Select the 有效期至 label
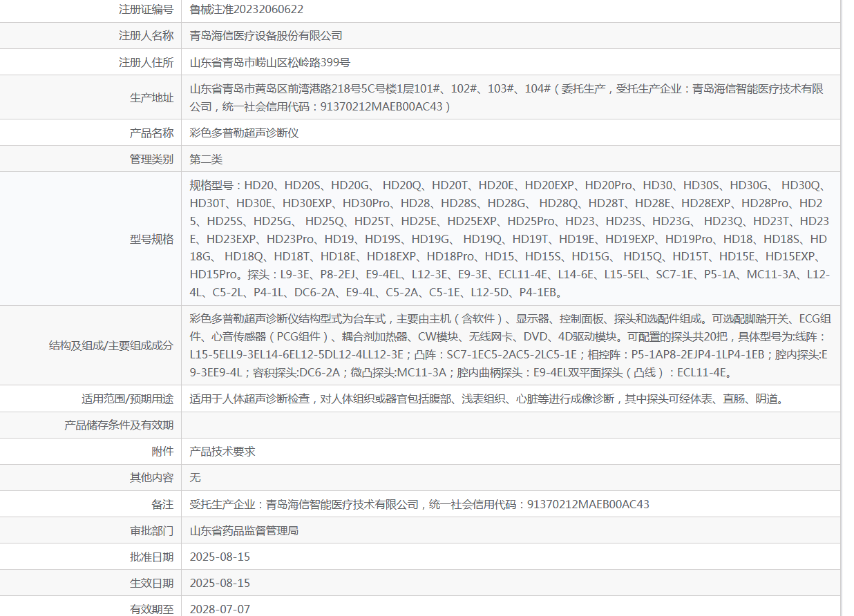854x616 pixels. 152,609
